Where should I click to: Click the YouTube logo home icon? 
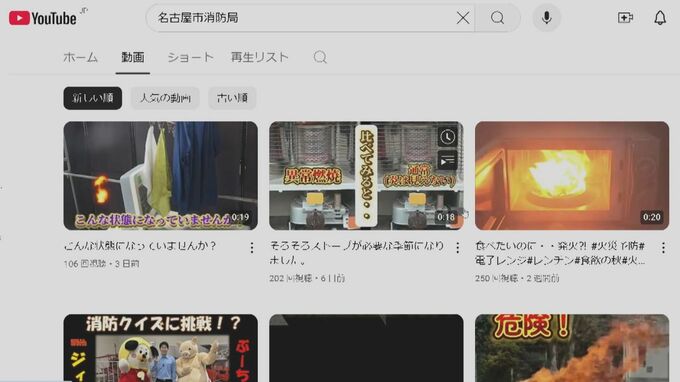pyautogui.click(x=42, y=18)
